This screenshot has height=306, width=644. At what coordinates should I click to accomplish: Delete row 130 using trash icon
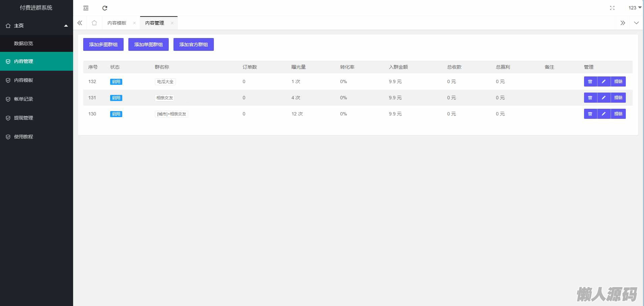pyautogui.click(x=590, y=114)
